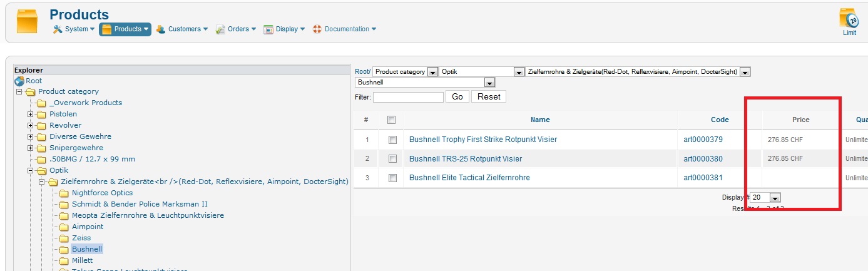The width and height of the screenshot is (868, 271).
Task: Click the Orders notepad icon
Action: click(220, 29)
